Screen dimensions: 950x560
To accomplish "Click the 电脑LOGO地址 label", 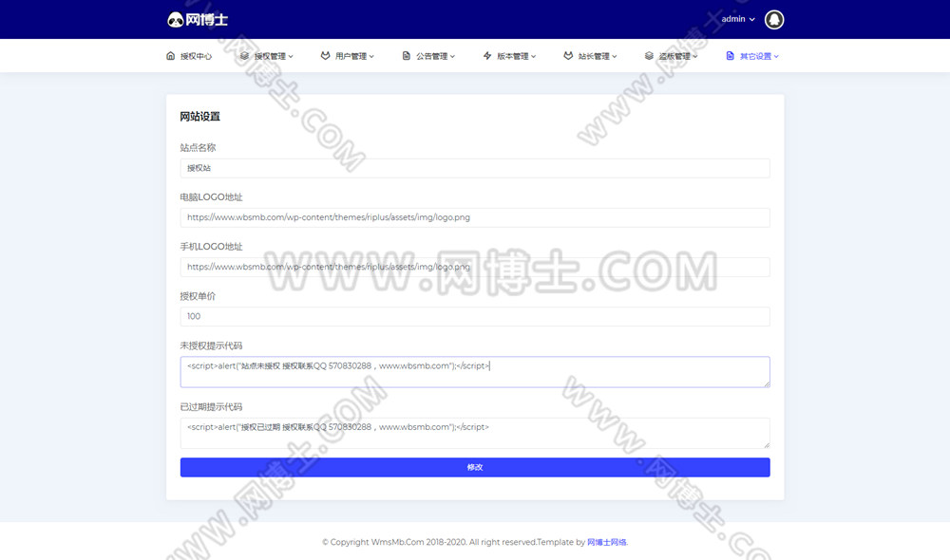I will click(x=211, y=197).
